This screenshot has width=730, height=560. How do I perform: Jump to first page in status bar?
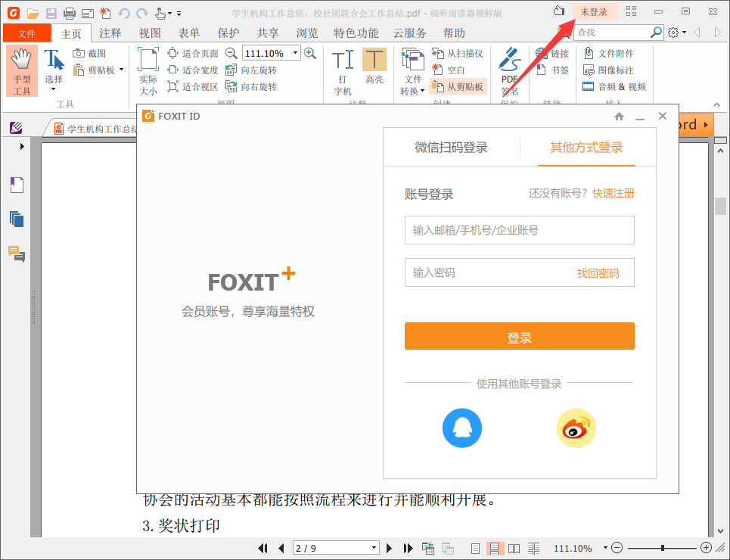point(262,548)
